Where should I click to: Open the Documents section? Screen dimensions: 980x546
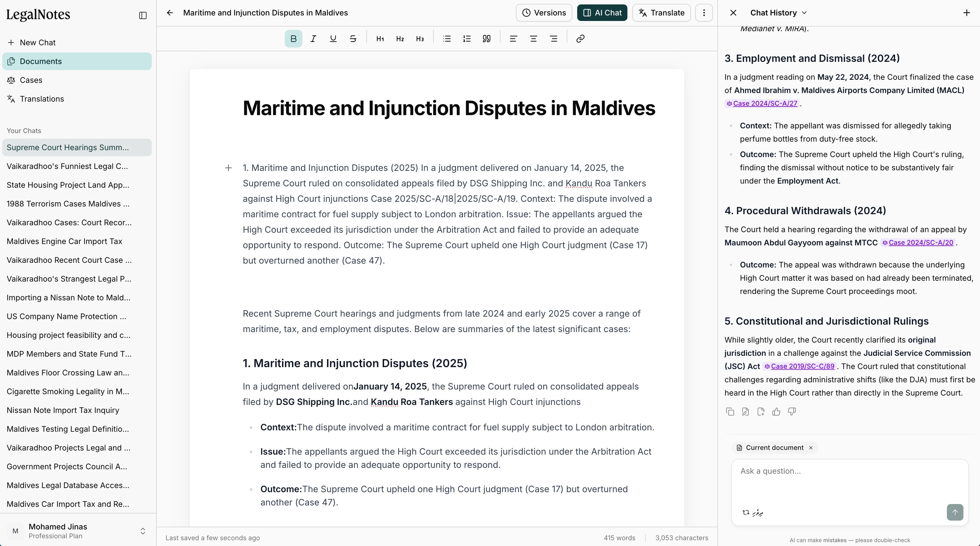(77, 61)
